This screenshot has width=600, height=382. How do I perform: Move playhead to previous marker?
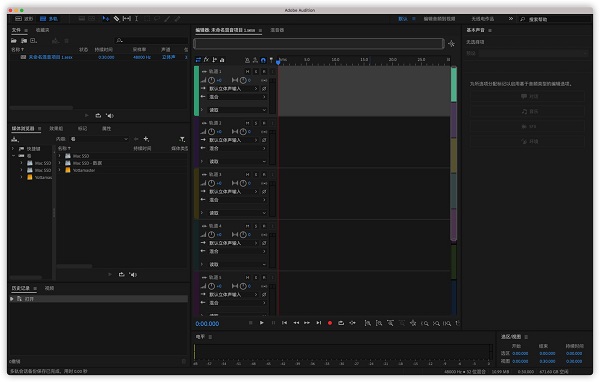click(284, 323)
